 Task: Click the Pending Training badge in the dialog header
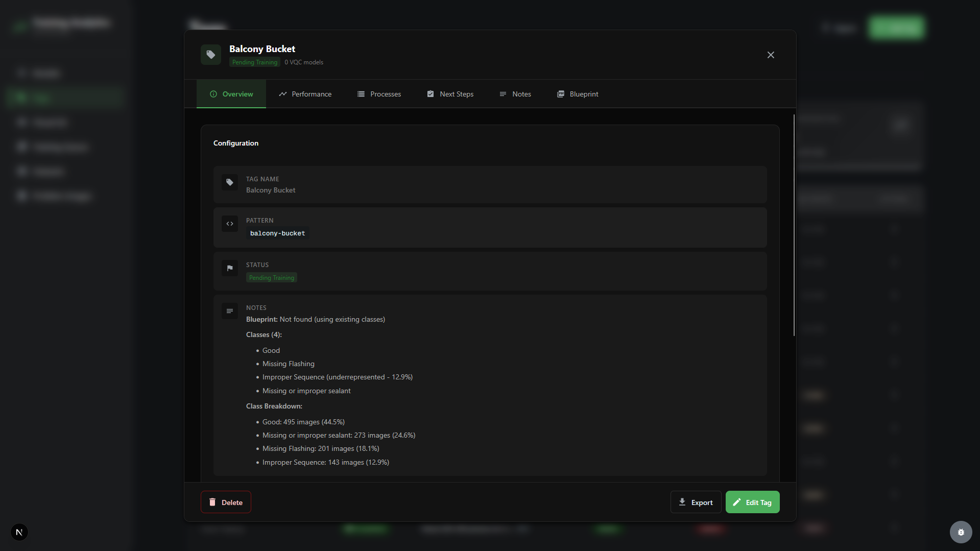coord(255,62)
